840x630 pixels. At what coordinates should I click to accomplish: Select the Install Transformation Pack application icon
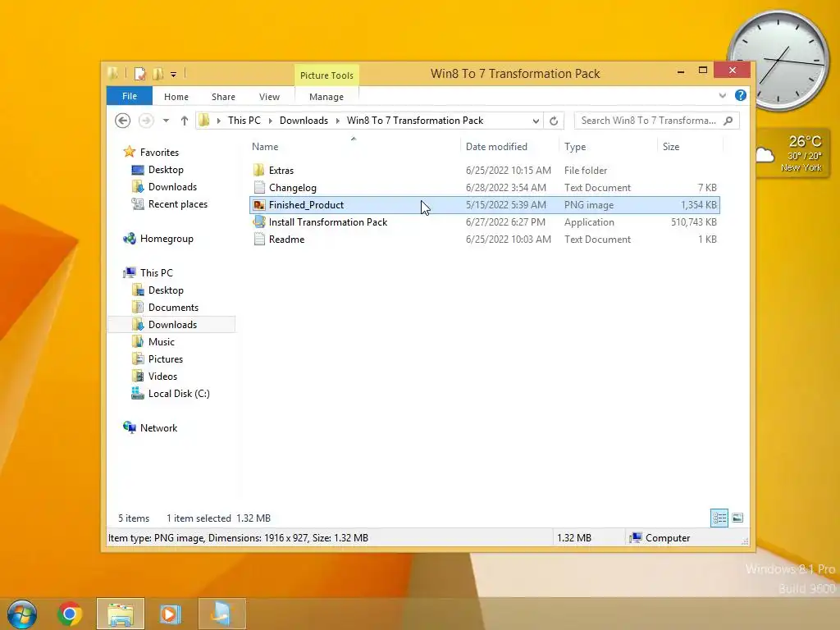pyautogui.click(x=259, y=221)
